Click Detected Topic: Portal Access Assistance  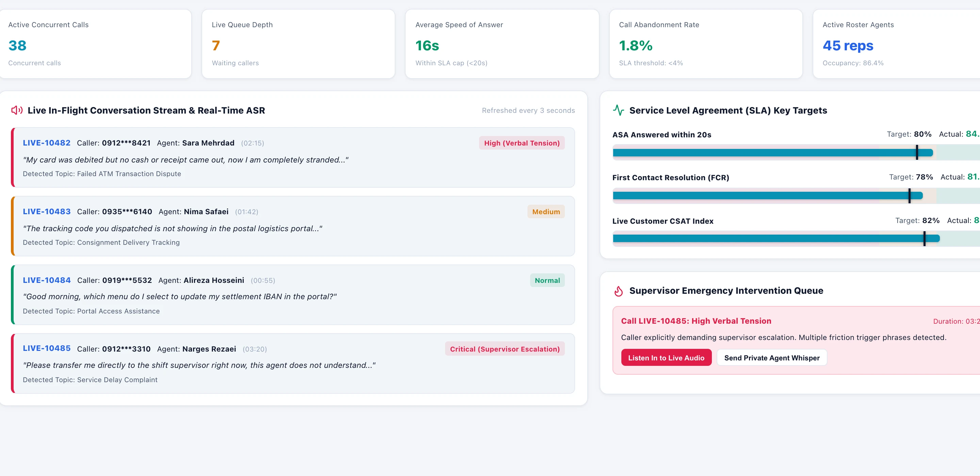[91, 311]
